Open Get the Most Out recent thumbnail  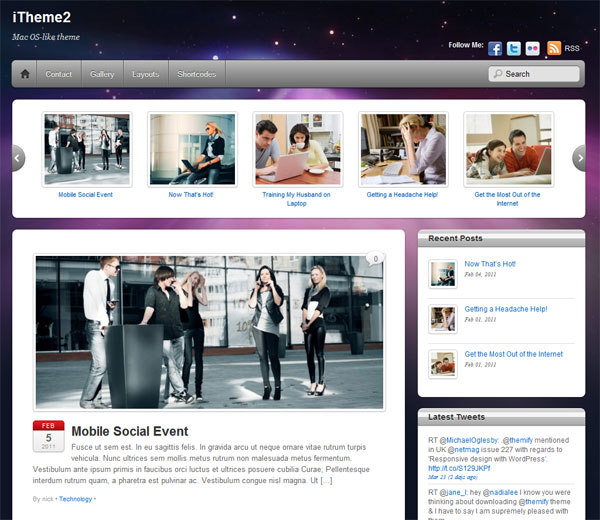point(443,364)
